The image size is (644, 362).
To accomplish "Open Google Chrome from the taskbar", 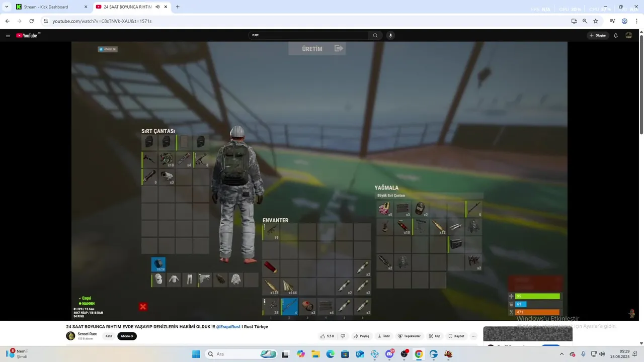I will click(x=419, y=354).
